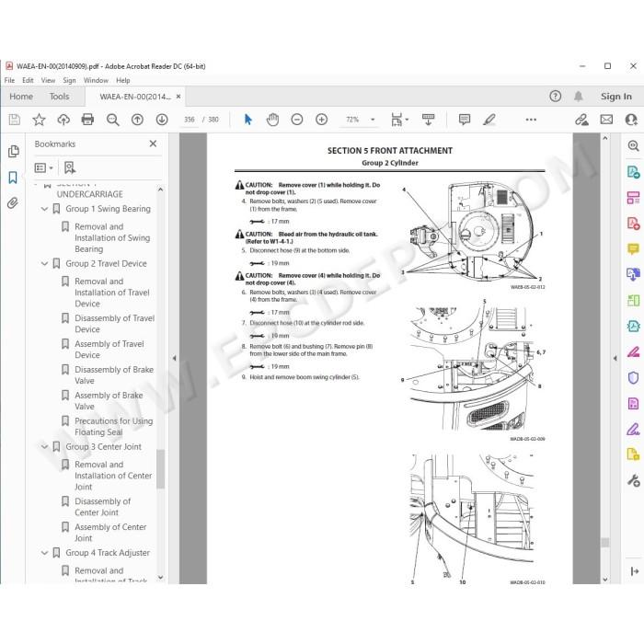Open Disassembly of Center Joint bookmark
Screen dimensions: 644x644
102,506
